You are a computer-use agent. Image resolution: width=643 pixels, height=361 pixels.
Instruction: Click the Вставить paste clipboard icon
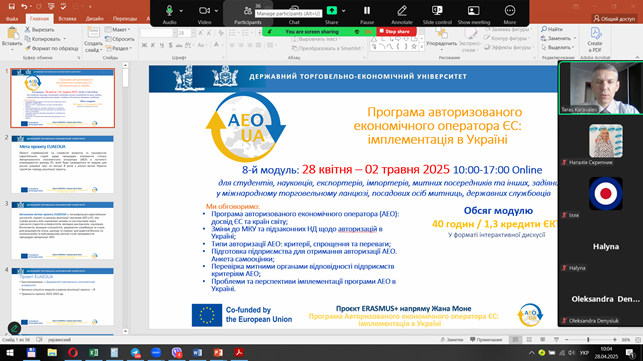pyautogui.click(x=12, y=33)
